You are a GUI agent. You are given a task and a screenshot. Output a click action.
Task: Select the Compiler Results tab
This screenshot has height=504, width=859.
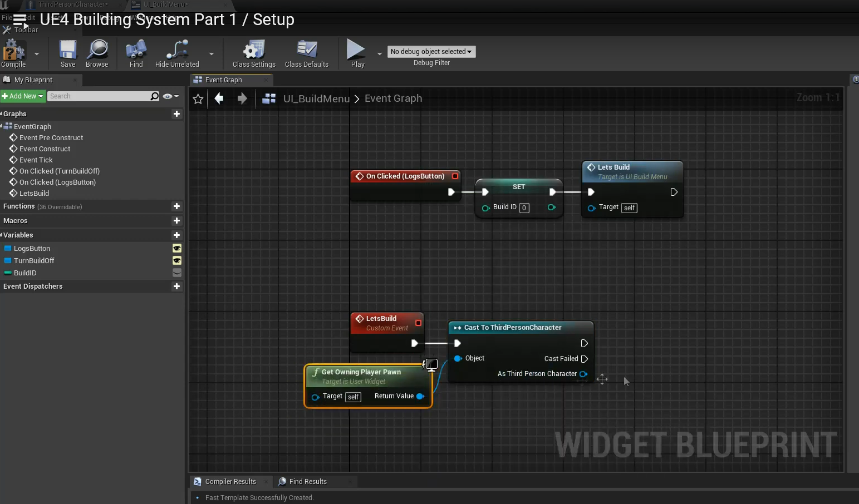230,482
